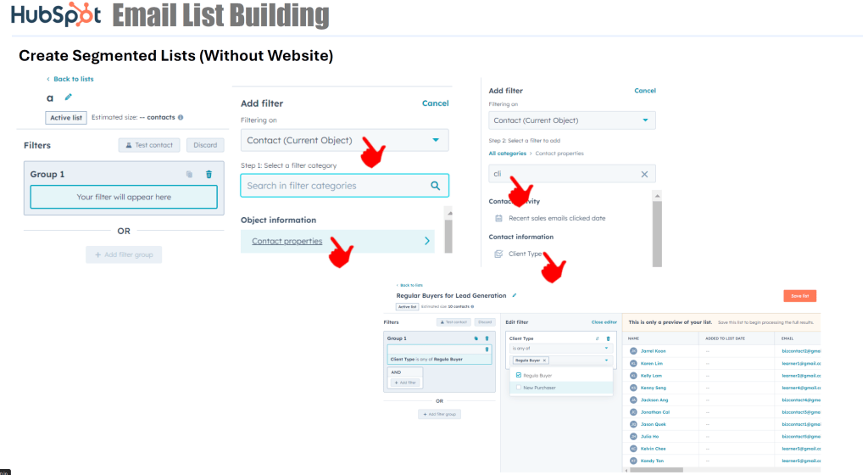Click 'Close editor' link in Edit filter

pos(604,322)
